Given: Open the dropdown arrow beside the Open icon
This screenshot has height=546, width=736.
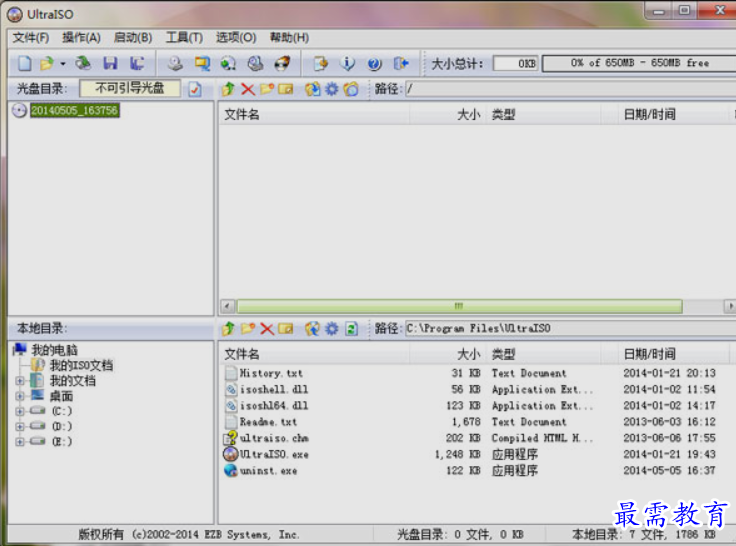Looking at the screenshot, I should tap(62, 63).
